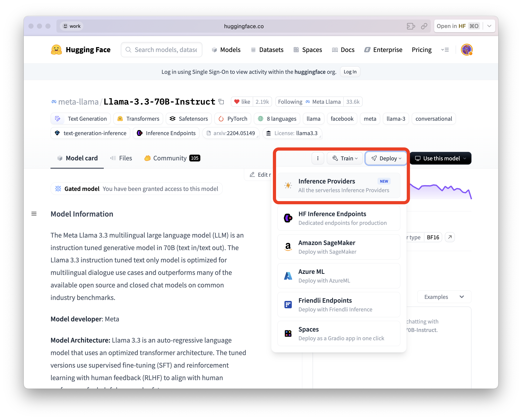Click the Friendli Endpoints logo icon
This screenshot has width=522, height=420.
point(288,305)
